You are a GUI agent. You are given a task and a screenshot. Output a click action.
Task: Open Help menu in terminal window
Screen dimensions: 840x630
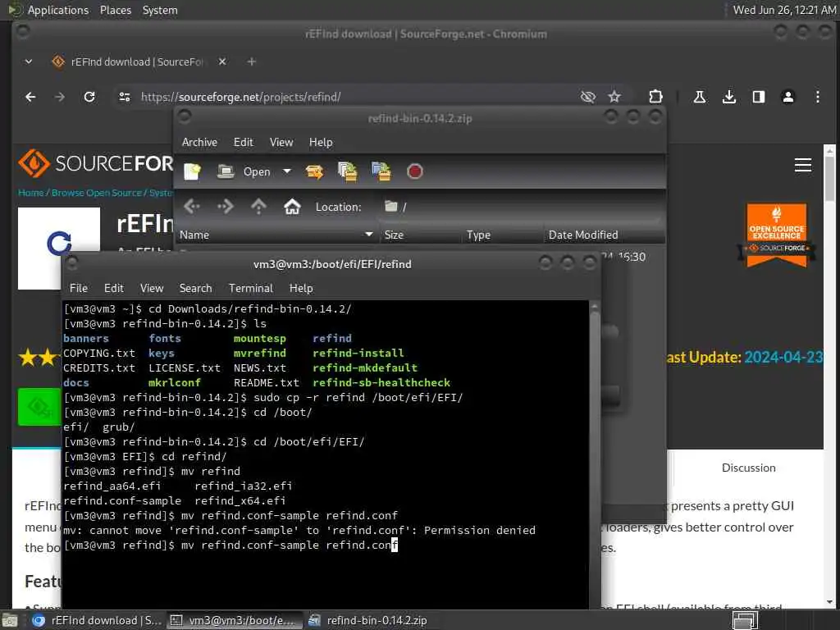(x=301, y=288)
